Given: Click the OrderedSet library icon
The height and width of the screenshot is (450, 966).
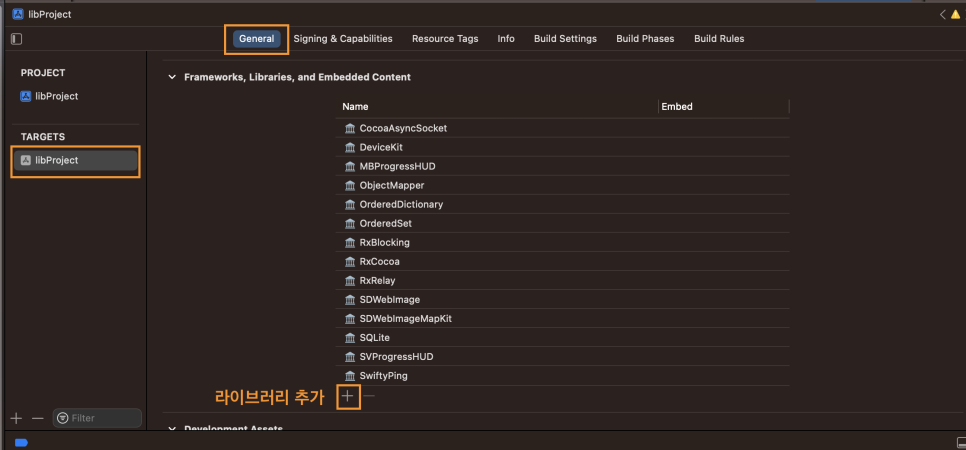Looking at the screenshot, I should coord(350,224).
